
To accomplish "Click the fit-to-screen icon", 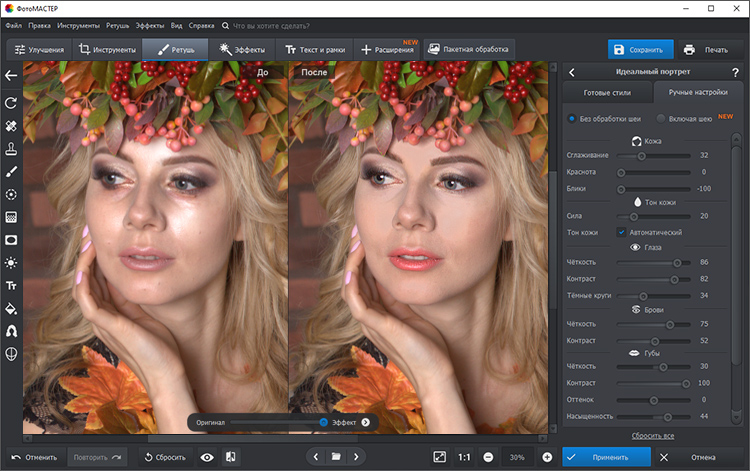I will [x=439, y=457].
